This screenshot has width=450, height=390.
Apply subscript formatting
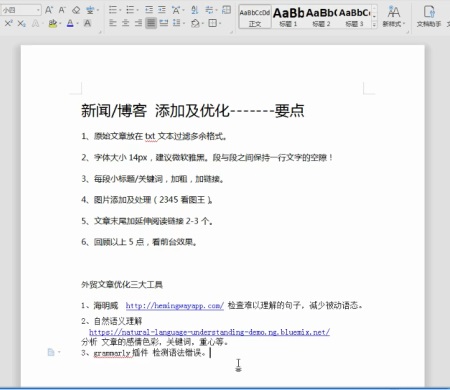click(x=21, y=23)
